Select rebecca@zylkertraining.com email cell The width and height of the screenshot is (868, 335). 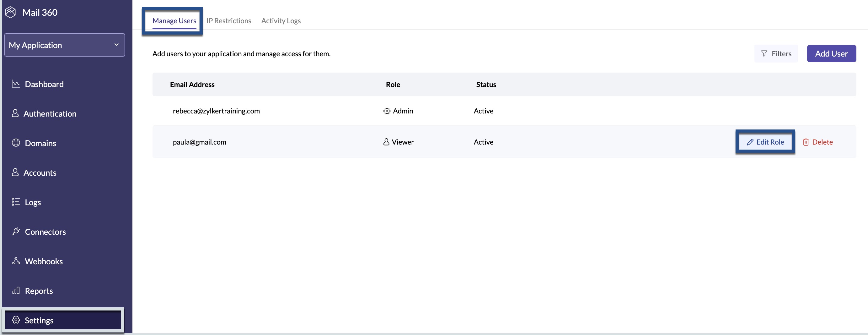pos(216,111)
